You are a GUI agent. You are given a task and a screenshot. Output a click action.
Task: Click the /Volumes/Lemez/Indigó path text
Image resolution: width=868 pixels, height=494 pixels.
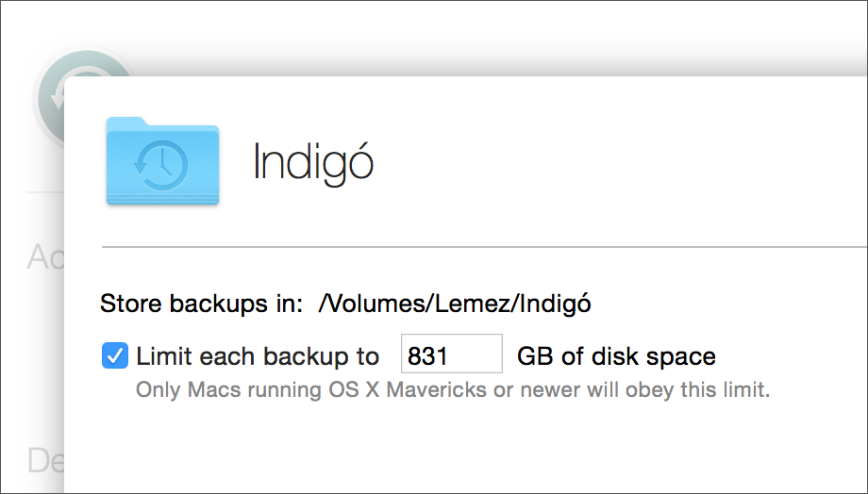click(x=455, y=304)
